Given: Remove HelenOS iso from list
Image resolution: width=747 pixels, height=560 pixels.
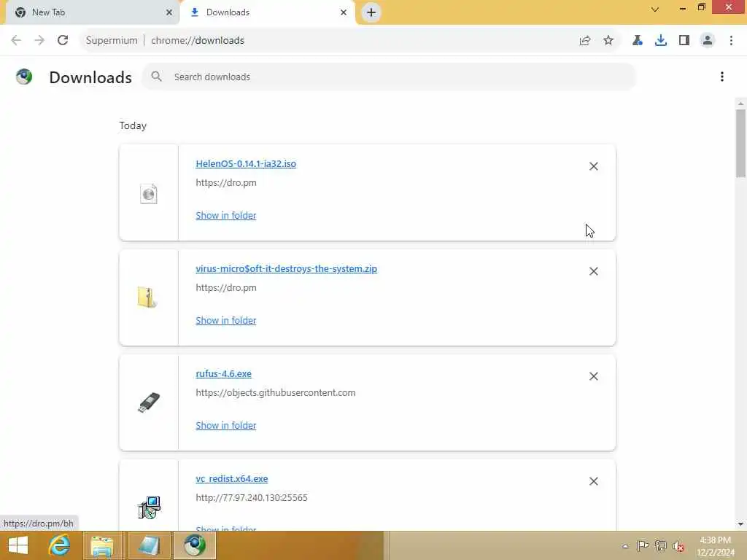Looking at the screenshot, I should [x=594, y=166].
